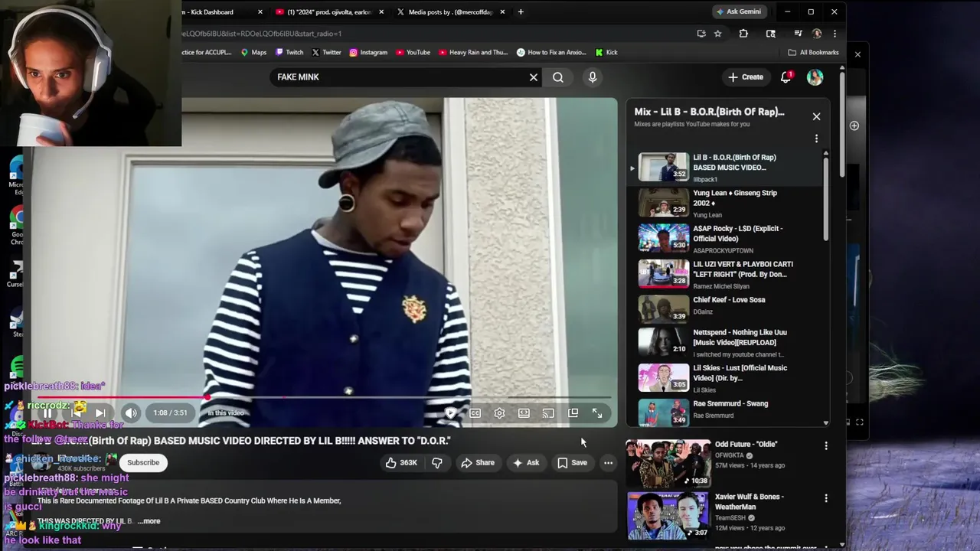Open the Chrome profile avatar
This screenshot has height=551, width=980.
817,34
